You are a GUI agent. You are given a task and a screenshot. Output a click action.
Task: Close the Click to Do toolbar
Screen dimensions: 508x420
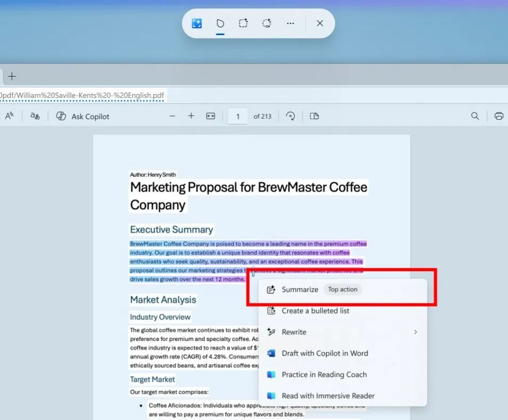(319, 23)
